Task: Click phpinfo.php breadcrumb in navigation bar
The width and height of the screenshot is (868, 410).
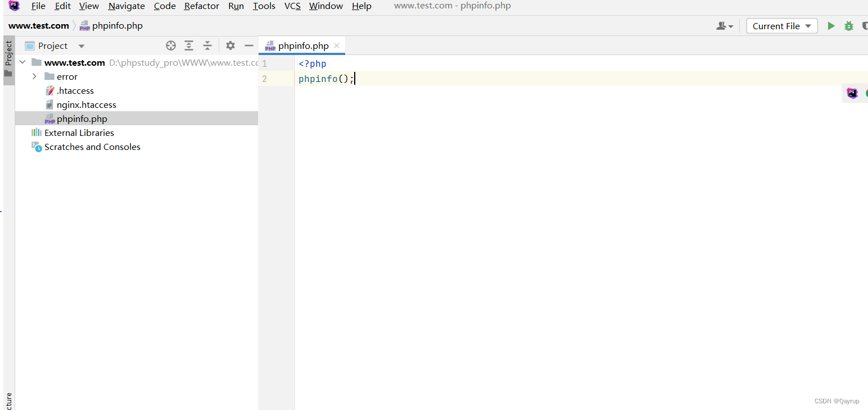Action: 111,26
